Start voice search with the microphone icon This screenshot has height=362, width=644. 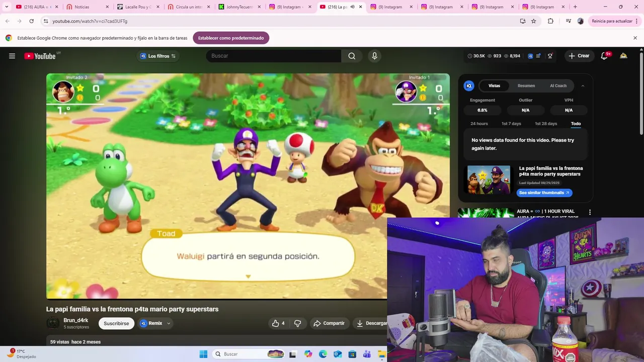tap(374, 56)
